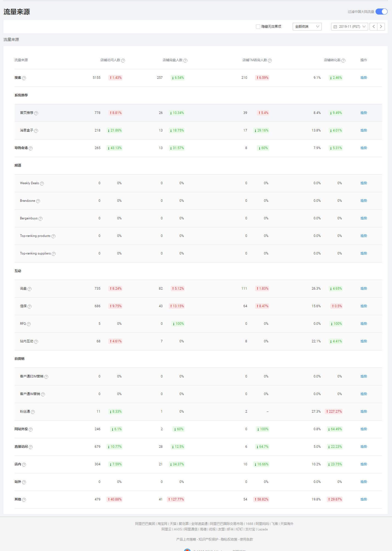Open 趋势 link for 直接访问 row
This screenshot has width=392, height=551.
pyautogui.click(x=363, y=447)
